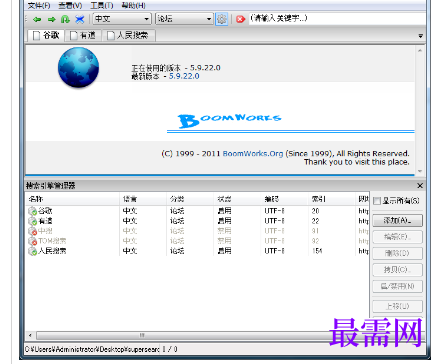Check the 谷歌 tab checkbox
The width and height of the screenshot is (441, 364).
[x=36, y=36]
